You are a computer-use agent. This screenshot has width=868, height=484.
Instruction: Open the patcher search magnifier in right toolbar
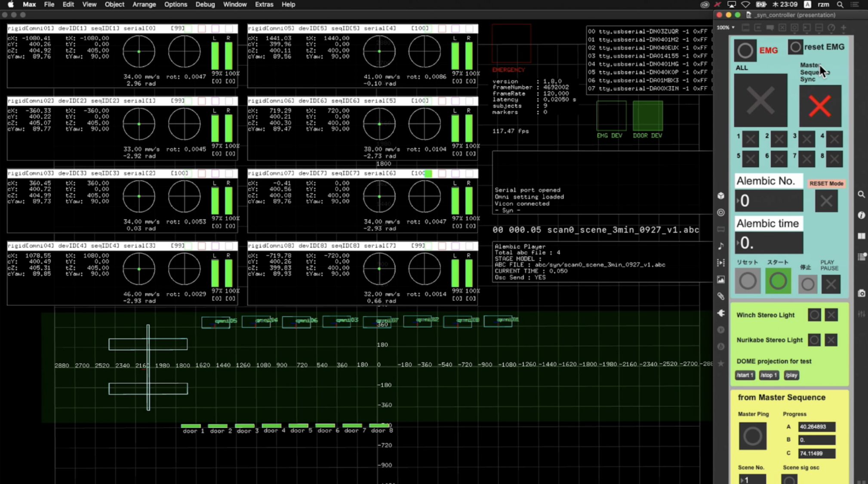(861, 194)
